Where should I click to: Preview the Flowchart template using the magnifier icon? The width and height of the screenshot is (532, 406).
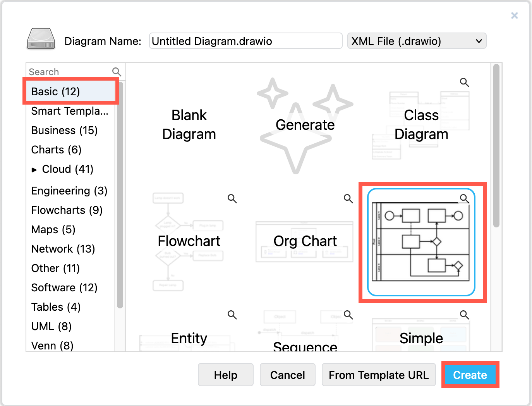pyautogui.click(x=232, y=198)
